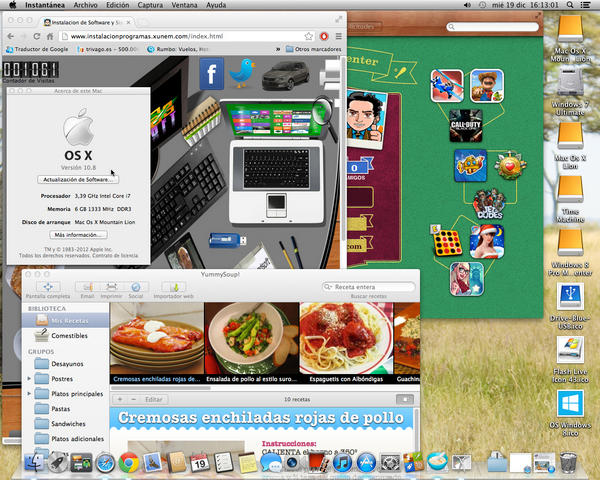Screen dimensions: 600x480
Task: Add a recipe with the plus button
Action: [120, 399]
